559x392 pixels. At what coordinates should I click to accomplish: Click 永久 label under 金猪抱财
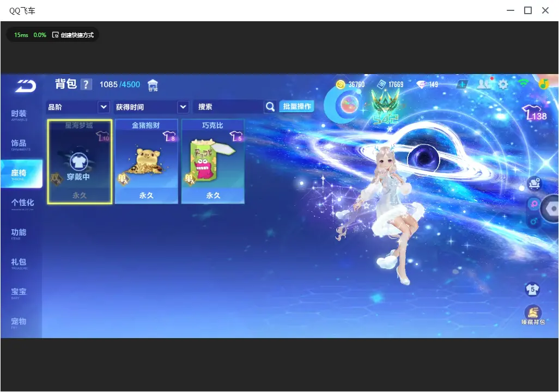(146, 195)
